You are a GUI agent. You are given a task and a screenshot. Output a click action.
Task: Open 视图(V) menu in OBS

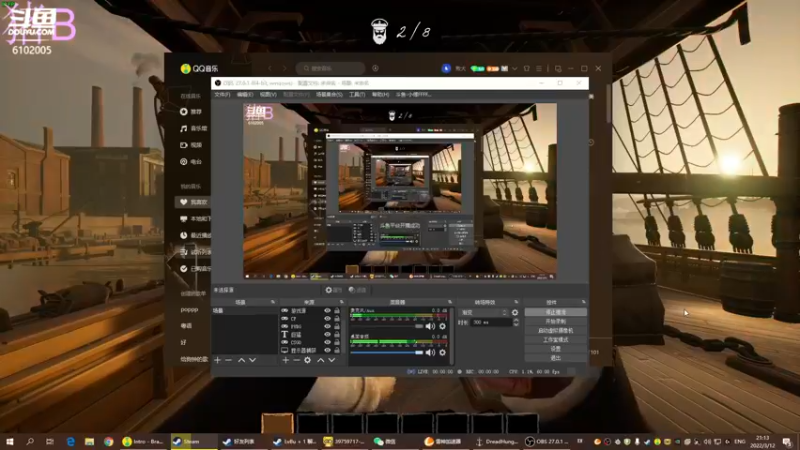click(x=268, y=95)
